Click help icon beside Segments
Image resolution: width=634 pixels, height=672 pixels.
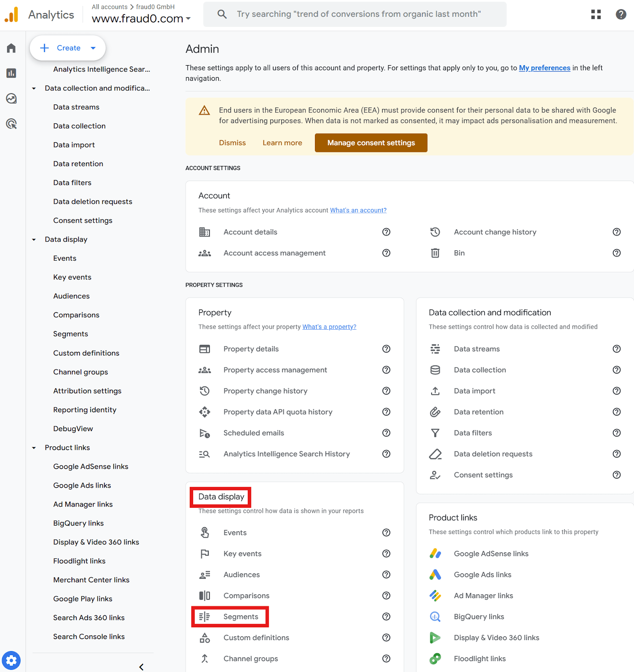point(386,617)
